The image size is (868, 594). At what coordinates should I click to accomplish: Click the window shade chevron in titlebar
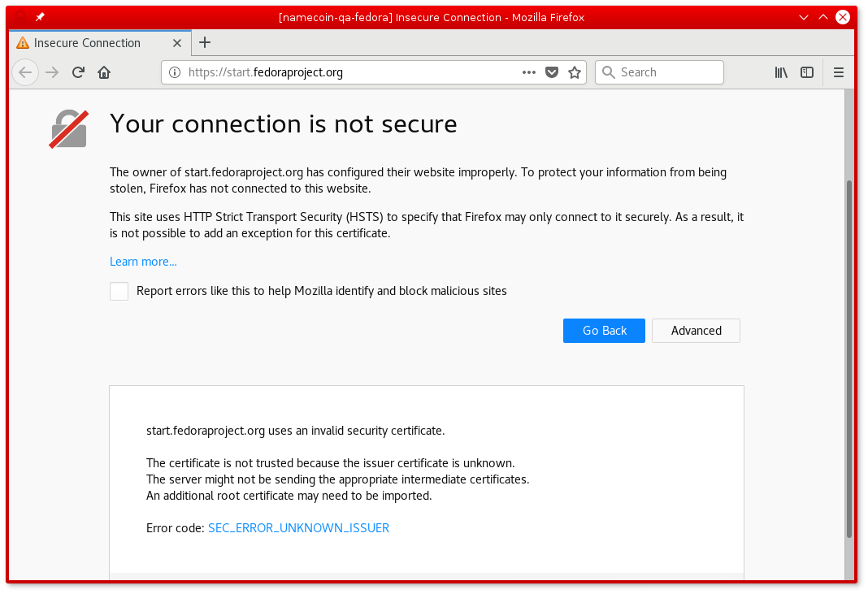coord(803,17)
